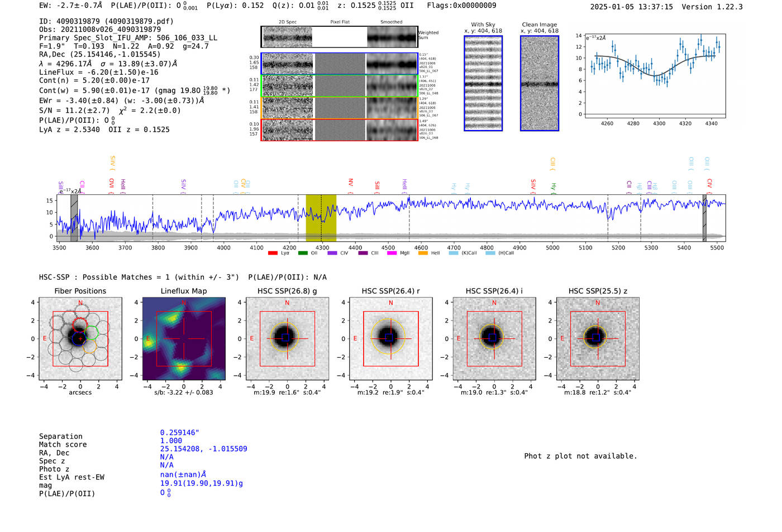Open the Clean Image cutout
This screenshot has width=782, height=532.
point(540,83)
